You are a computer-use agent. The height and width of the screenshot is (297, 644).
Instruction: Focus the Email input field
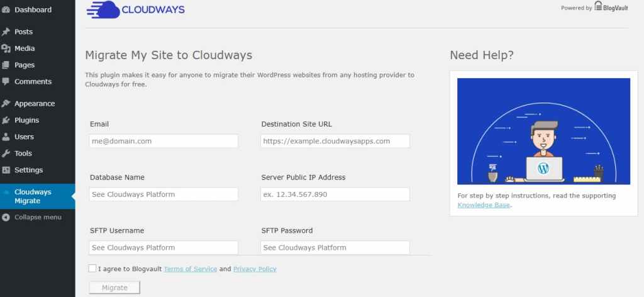click(164, 141)
